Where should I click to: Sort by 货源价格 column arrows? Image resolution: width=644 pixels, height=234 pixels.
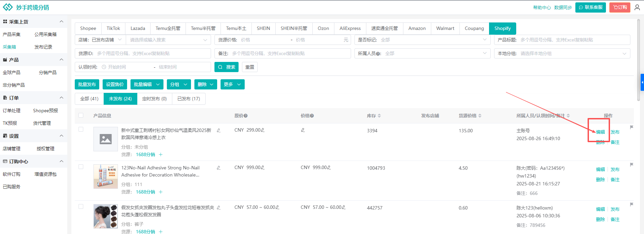(x=480, y=116)
